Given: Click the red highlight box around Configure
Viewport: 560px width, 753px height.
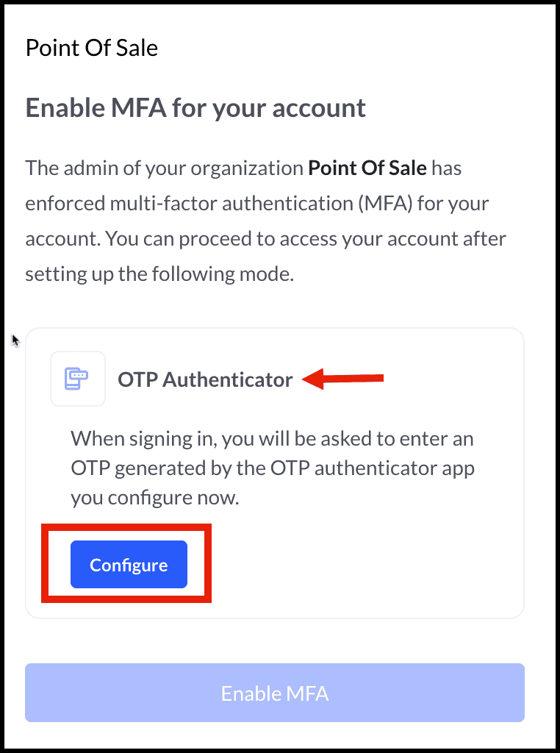Looking at the screenshot, I should point(126,563).
